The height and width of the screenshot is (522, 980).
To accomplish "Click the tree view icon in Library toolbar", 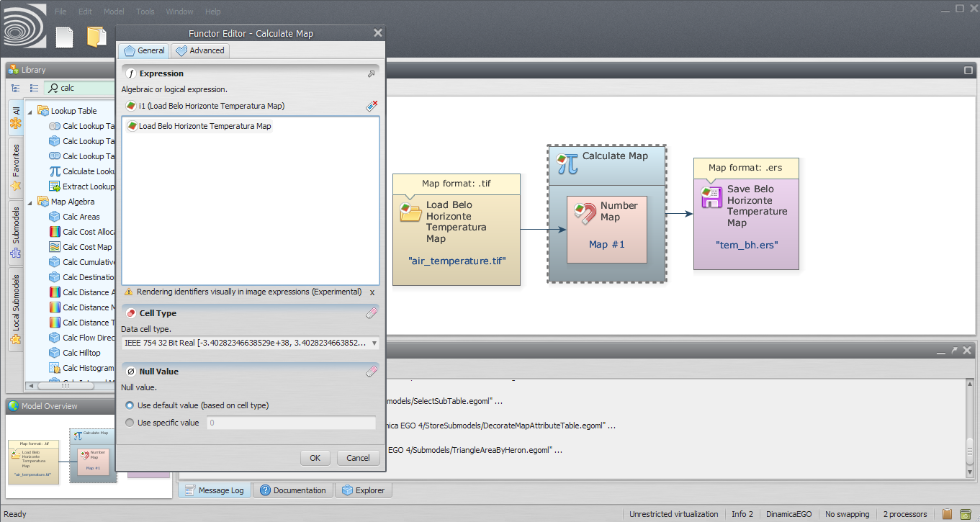I will click(16, 88).
